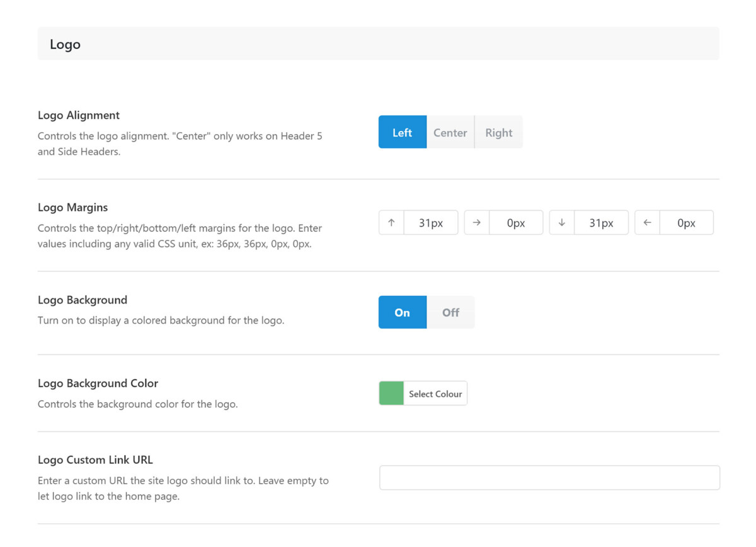Select Left logo alignment

coord(402,132)
